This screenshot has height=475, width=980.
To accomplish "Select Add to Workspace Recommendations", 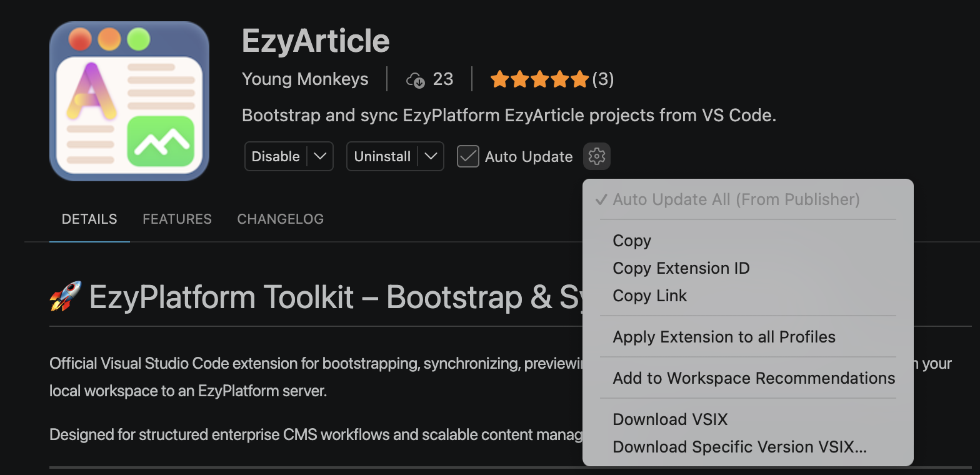I will pos(747,378).
